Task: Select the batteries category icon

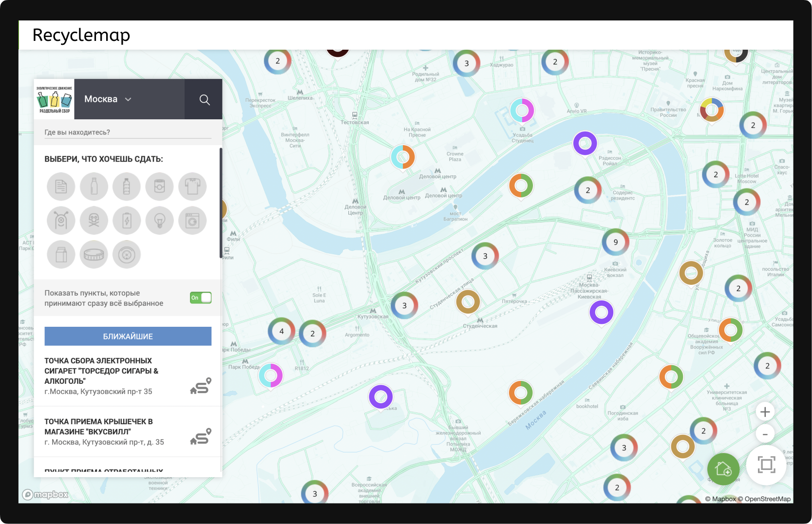Action: tap(127, 221)
